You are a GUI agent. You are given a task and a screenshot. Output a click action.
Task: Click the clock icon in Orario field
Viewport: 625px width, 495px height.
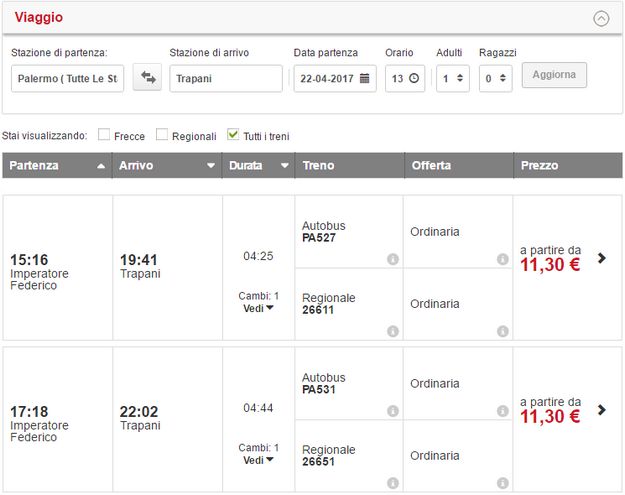[414, 78]
